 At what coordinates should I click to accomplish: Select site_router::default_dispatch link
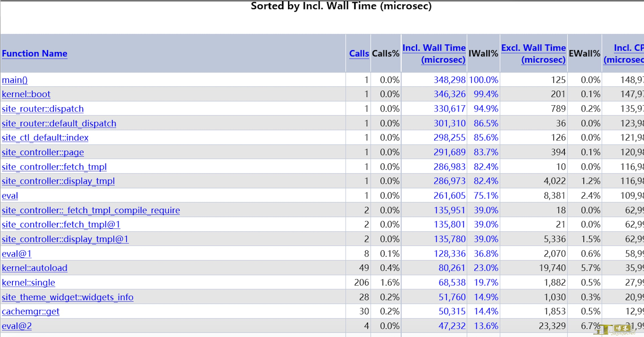(59, 124)
